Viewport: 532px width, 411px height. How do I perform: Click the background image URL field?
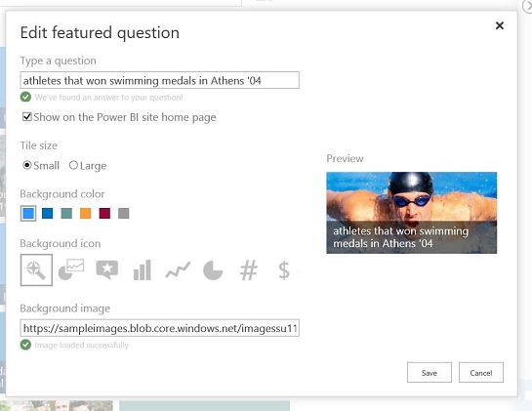[x=159, y=328]
